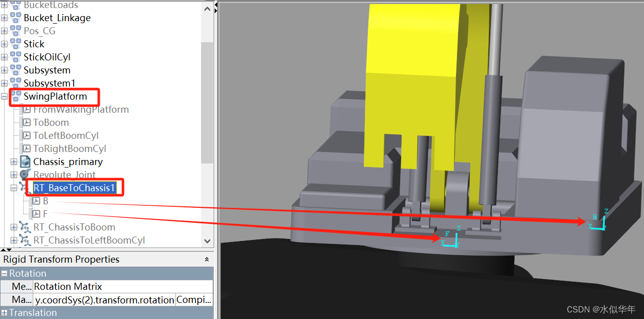Click the frame icon next to FromWalkingPlatform
The height and width of the screenshot is (319, 644).
point(27,109)
